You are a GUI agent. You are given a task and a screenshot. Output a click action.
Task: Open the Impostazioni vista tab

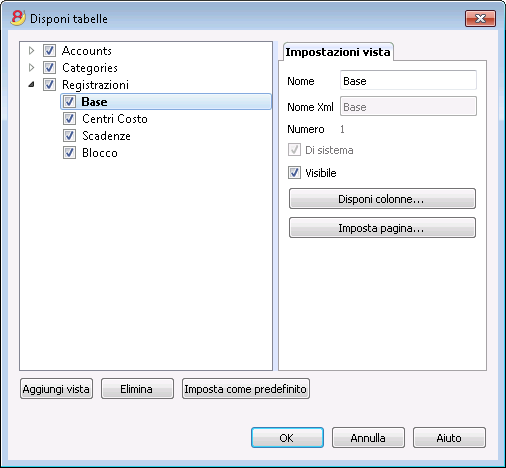338,52
